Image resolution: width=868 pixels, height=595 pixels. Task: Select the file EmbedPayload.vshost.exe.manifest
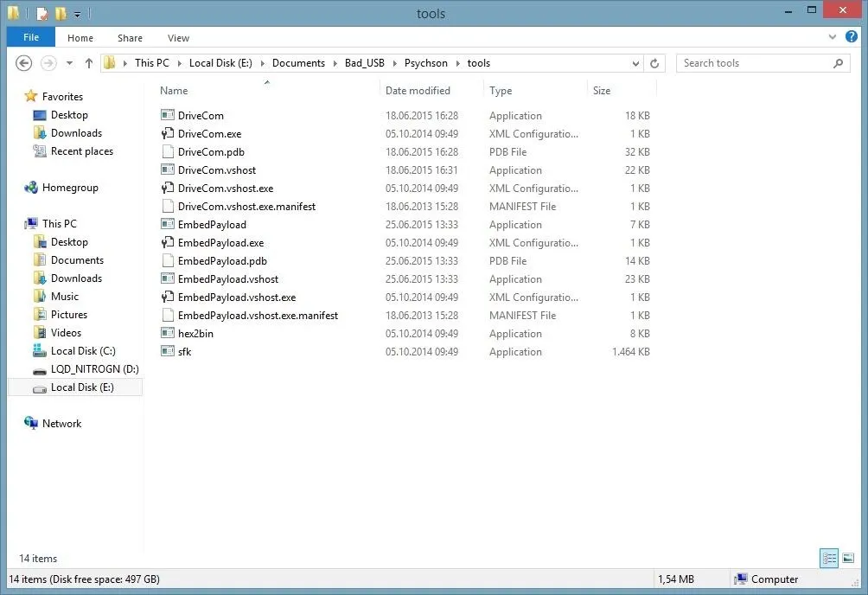[258, 315]
